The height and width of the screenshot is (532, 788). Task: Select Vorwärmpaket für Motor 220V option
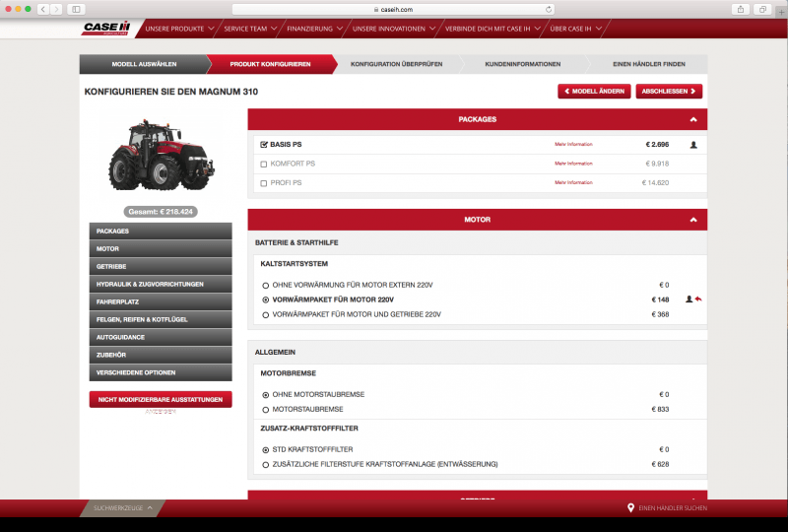(x=265, y=299)
